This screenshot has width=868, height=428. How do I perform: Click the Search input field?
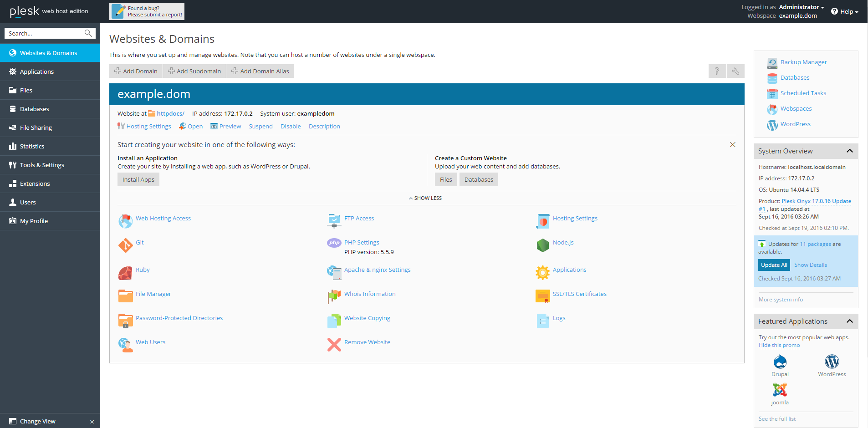[45, 34]
